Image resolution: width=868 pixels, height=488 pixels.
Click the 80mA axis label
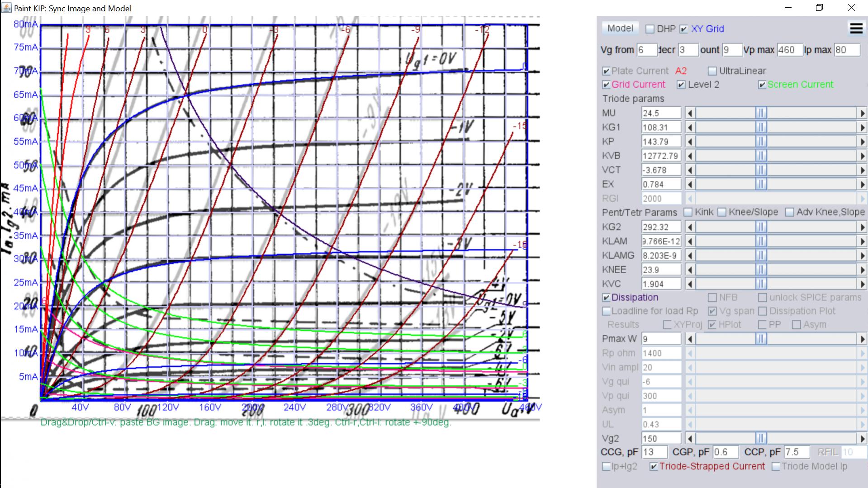click(26, 24)
